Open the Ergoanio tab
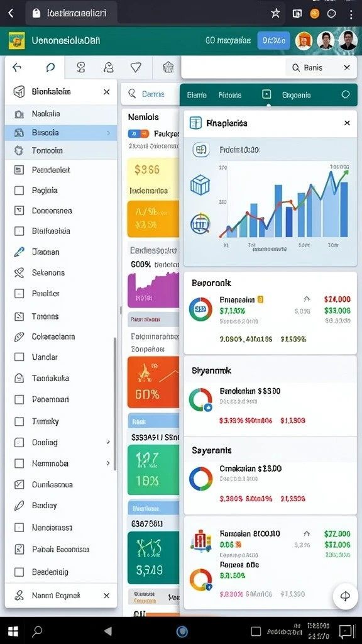Viewport: 362px width, 644px height. click(297, 95)
